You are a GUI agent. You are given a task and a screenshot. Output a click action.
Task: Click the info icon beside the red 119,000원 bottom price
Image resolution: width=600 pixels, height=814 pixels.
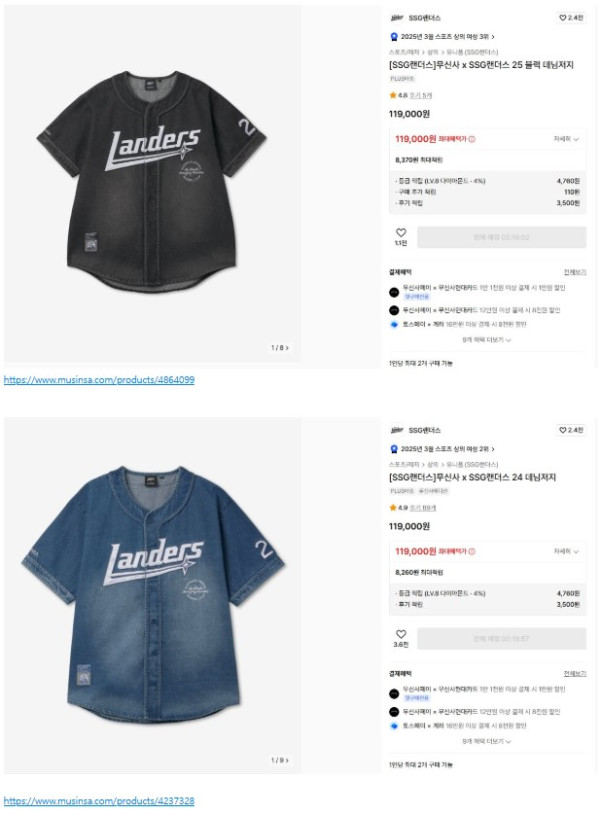tap(472, 551)
